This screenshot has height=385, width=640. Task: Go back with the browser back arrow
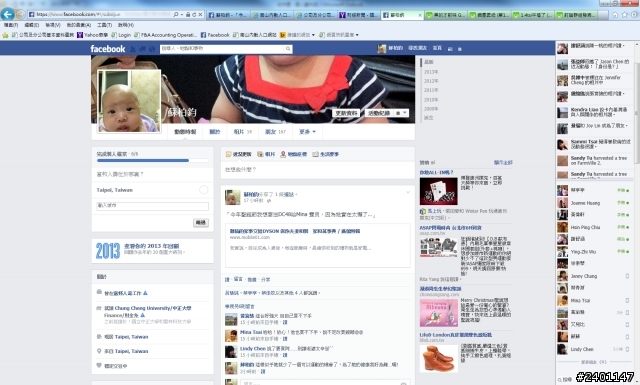pos(7,14)
